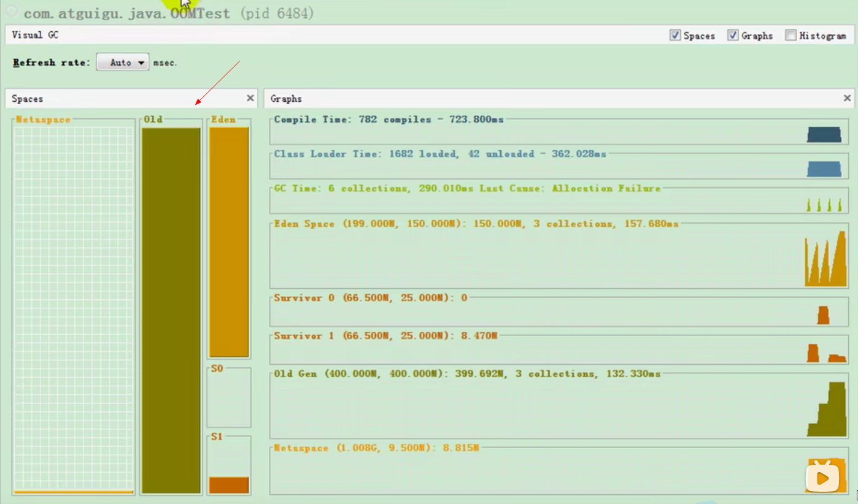This screenshot has width=858, height=504.
Task: Uncheck the Spaces checkbox
Action: [675, 36]
